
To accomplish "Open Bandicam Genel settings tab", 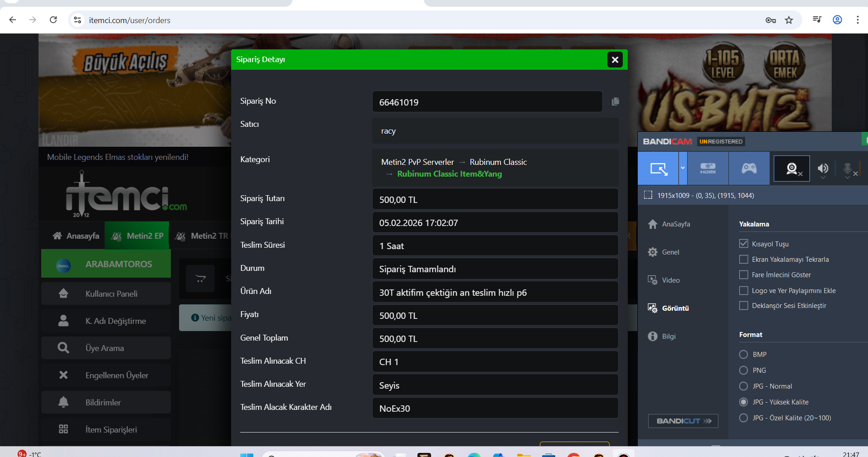I will click(664, 252).
